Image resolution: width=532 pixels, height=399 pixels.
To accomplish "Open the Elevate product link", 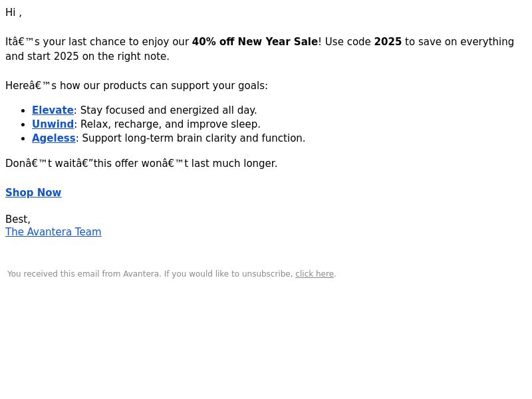I will point(53,110).
